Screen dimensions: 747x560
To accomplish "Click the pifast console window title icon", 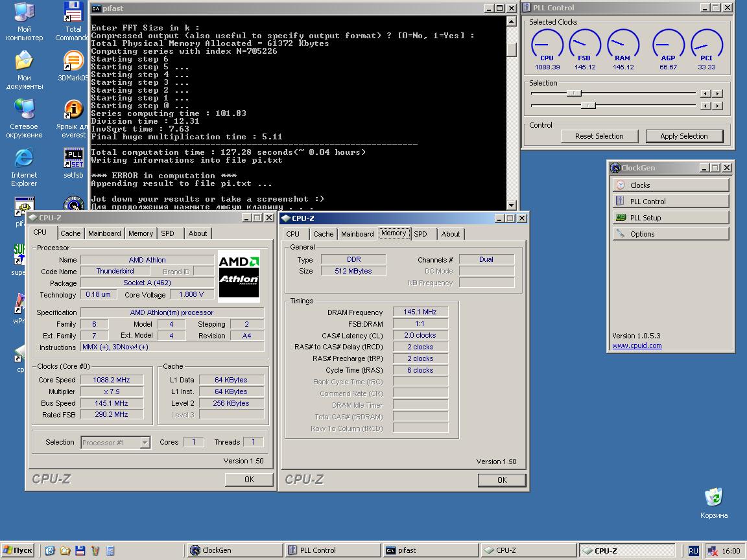I will 96,8.
